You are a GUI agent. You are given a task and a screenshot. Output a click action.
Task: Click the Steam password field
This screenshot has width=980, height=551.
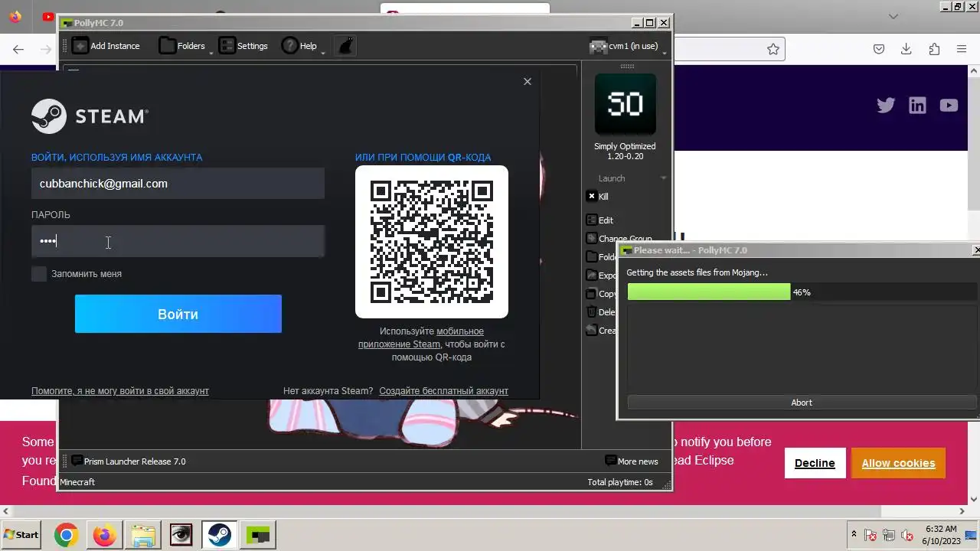click(x=178, y=241)
